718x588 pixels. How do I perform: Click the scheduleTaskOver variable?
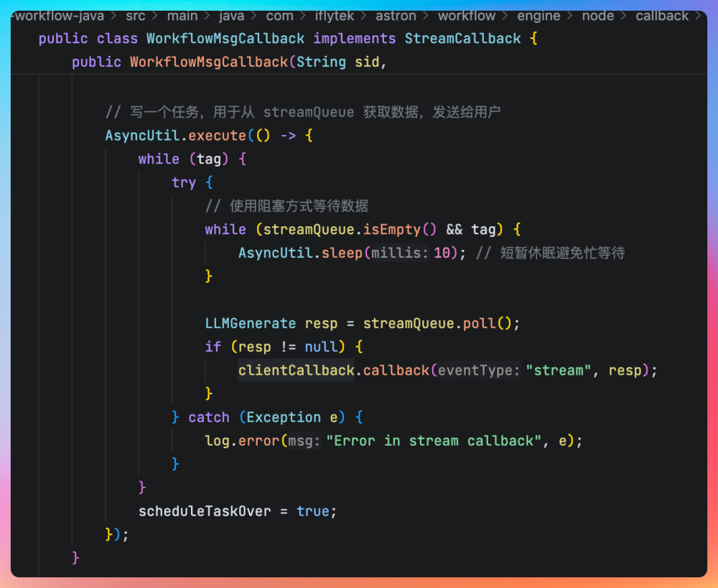(x=205, y=511)
